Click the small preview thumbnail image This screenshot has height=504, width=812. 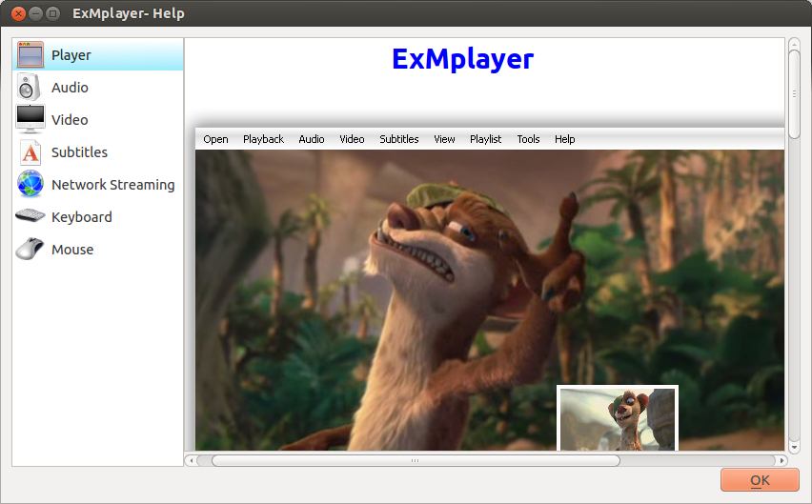coord(618,418)
